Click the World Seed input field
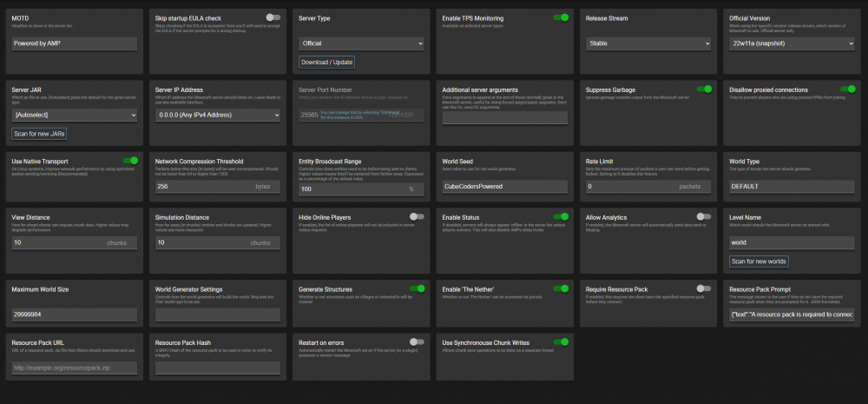This screenshot has height=404, width=868. coord(505,186)
